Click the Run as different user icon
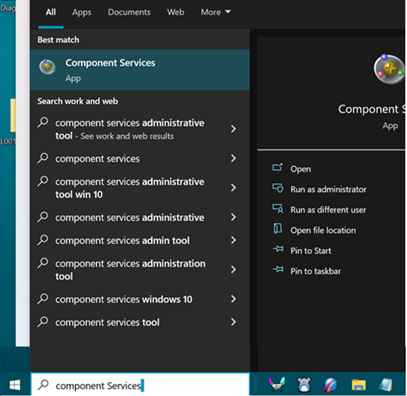Screen dimensions: 407x396 tap(278, 209)
